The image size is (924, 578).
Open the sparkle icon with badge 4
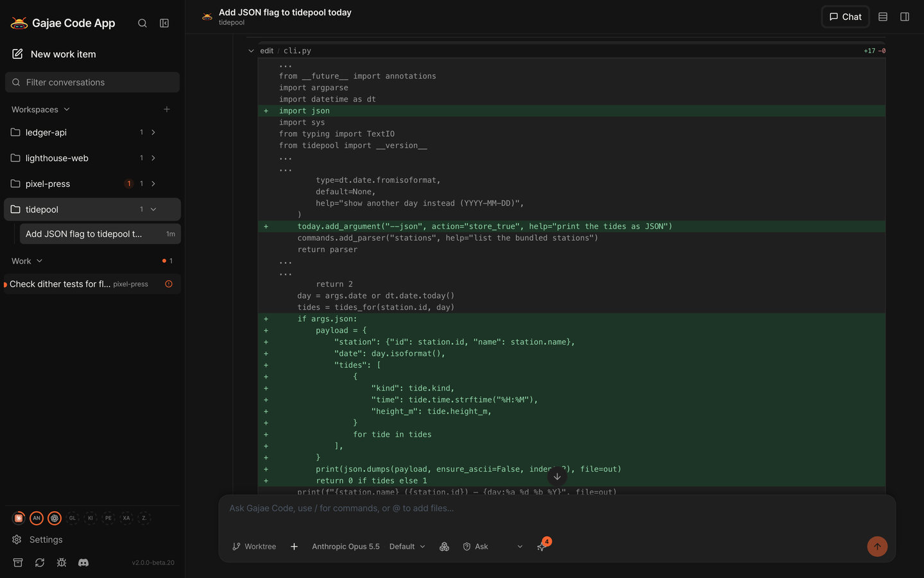click(542, 546)
